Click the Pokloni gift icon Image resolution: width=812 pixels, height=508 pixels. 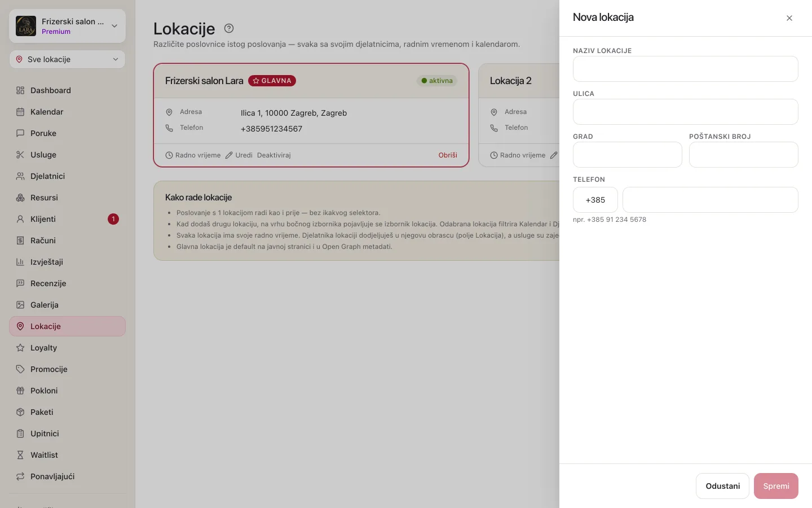click(20, 391)
